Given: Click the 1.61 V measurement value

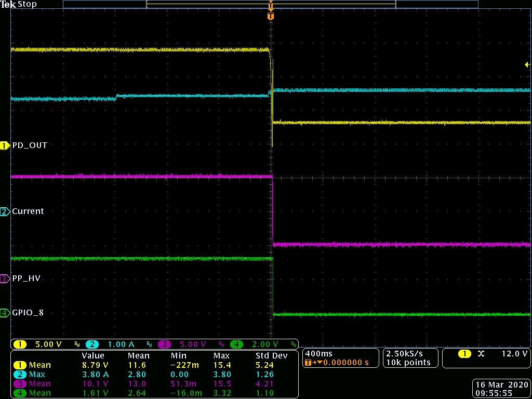Looking at the screenshot, I should [96, 393].
